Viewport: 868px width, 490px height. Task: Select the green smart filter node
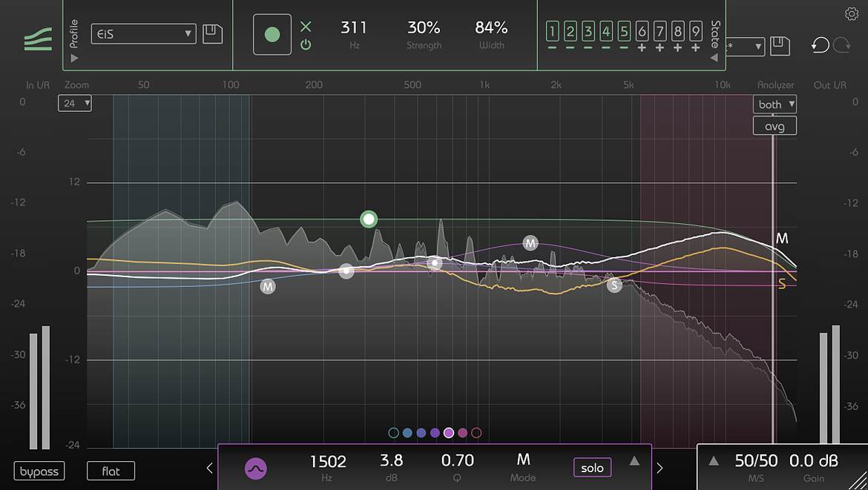point(369,219)
